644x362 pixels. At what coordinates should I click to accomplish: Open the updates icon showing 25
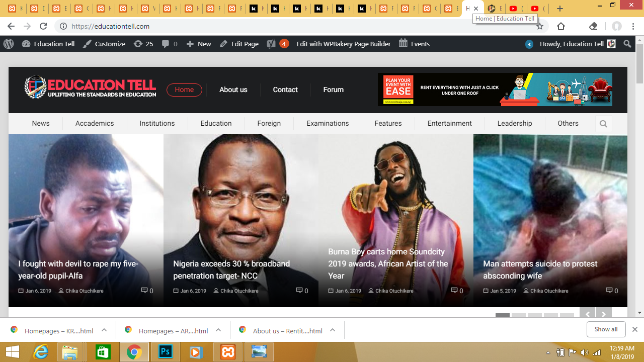tap(143, 44)
